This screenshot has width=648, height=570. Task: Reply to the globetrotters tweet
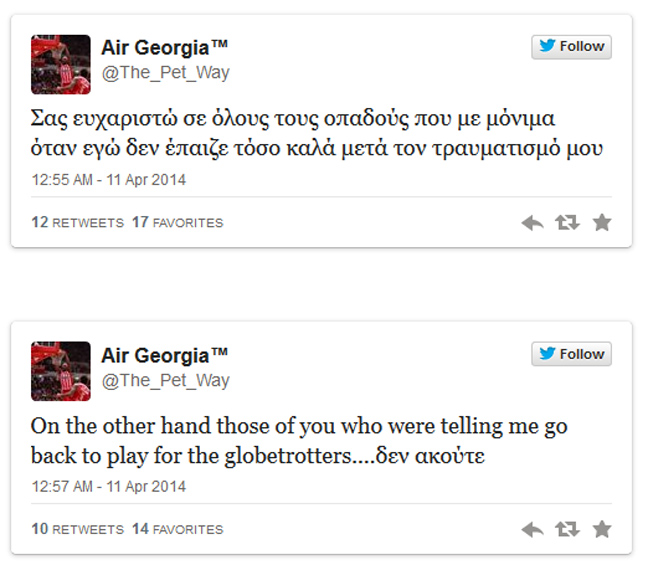click(x=532, y=529)
